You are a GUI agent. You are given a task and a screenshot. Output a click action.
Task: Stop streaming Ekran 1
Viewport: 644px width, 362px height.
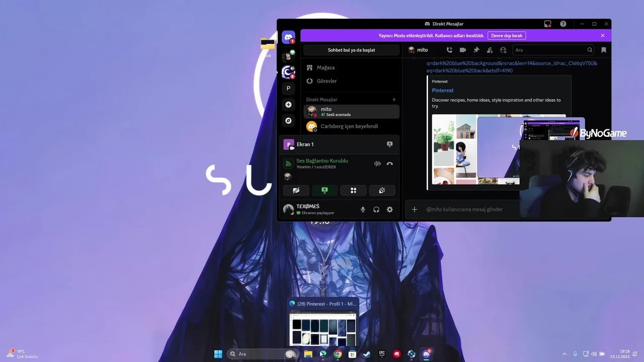389,144
